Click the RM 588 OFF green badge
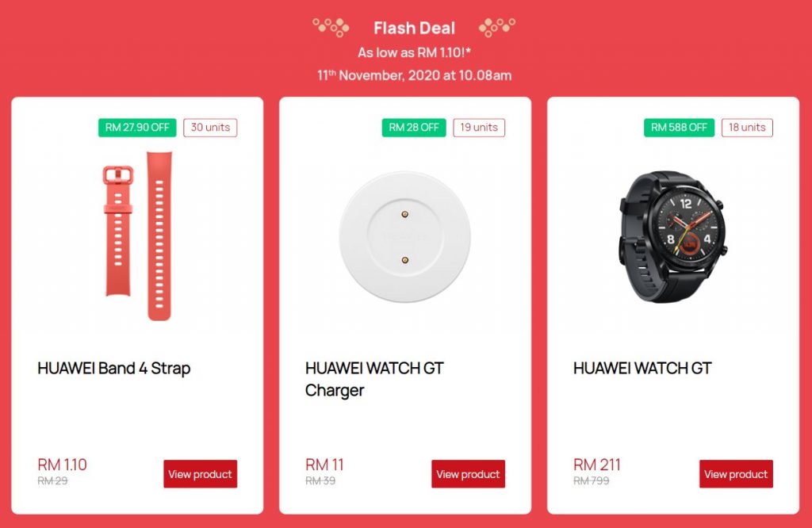812x528 pixels. coord(679,128)
